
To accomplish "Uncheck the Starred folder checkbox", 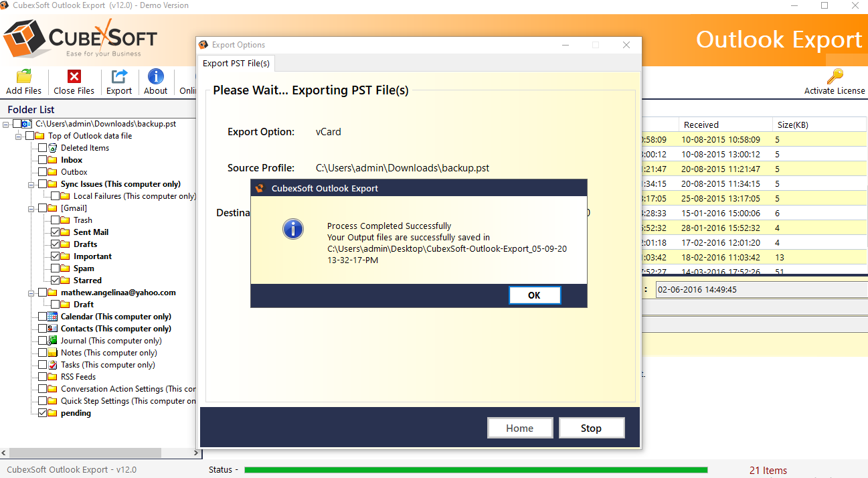I will point(55,281).
